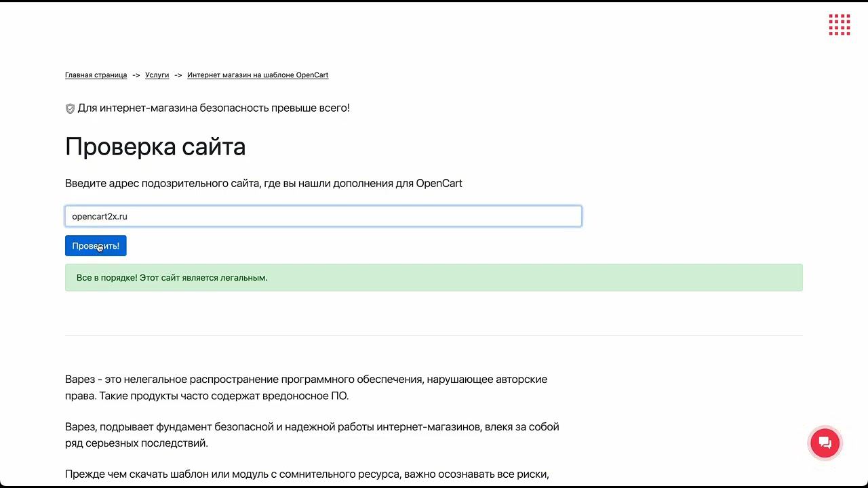Click the word OpenCart ending the instruction line

tap(439, 184)
